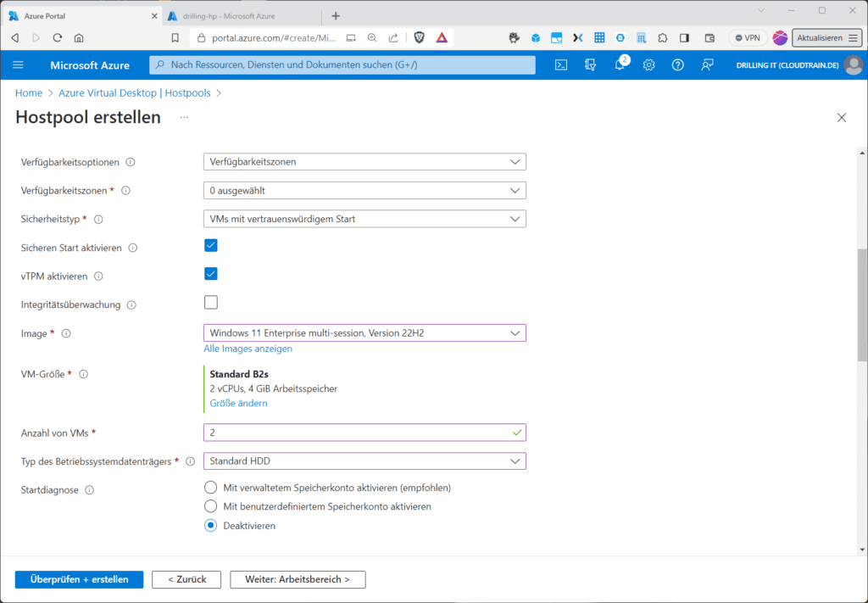
Task: Open the directories and subscriptions filter icon
Action: (x=590, y=64)
